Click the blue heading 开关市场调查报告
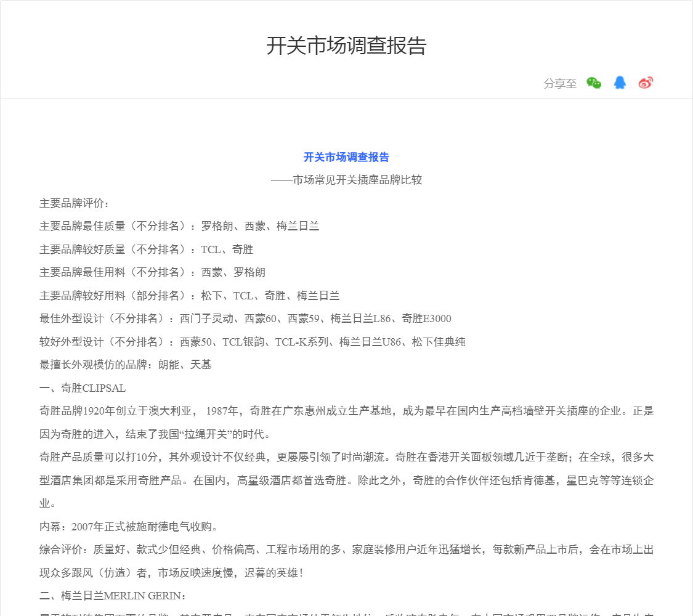693x616 pixels. click(346, 157)
